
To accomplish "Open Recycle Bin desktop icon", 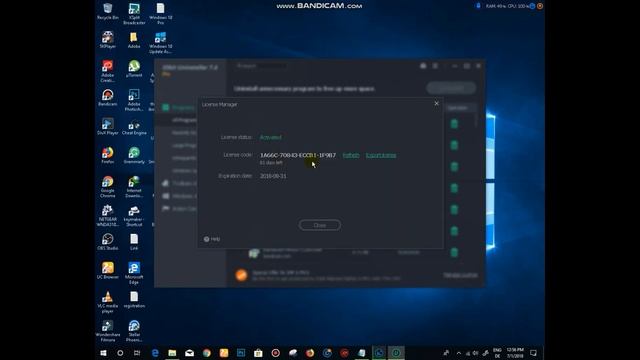I will [108, 11].
